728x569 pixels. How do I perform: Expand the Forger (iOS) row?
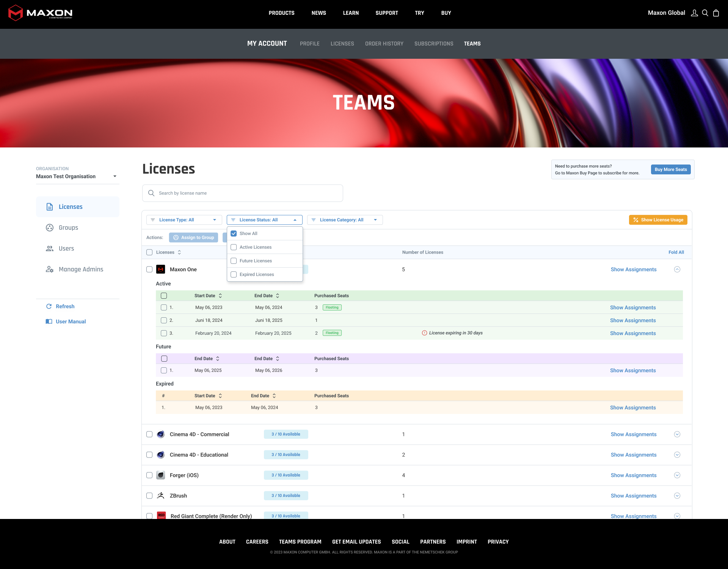pyautogui.click(x=677, y=475)
